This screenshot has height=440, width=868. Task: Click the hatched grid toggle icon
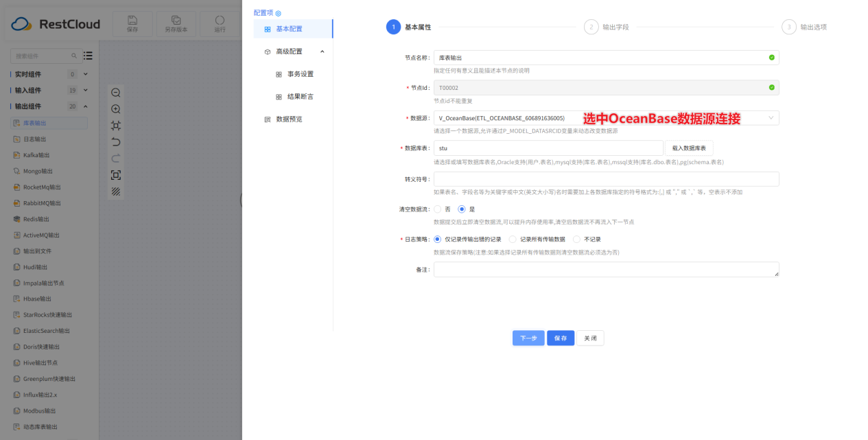116,192
